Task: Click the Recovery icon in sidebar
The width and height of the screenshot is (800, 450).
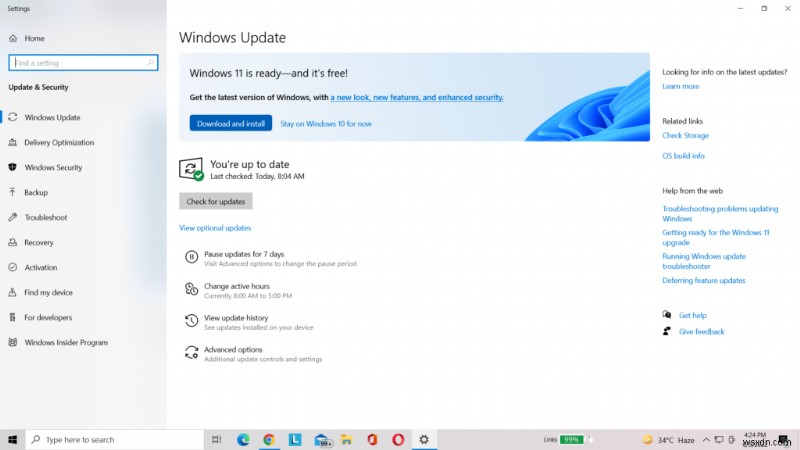Action: pos(13,242)
